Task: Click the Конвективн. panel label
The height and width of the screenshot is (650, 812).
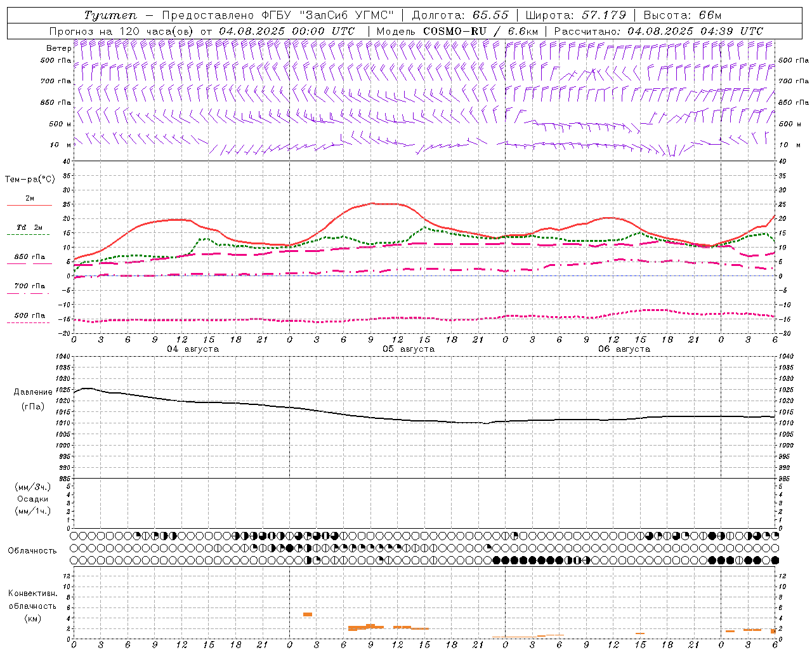Action: (x=33, y=594)
